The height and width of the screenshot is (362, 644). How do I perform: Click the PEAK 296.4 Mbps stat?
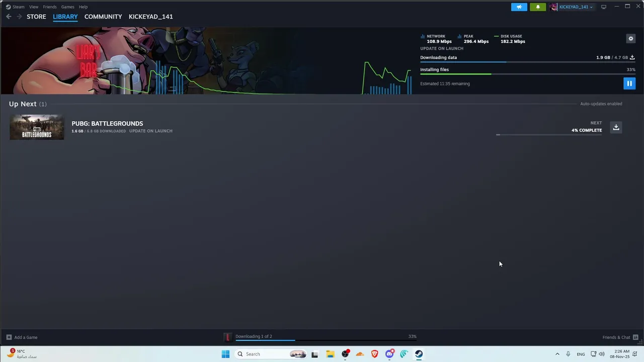pyautogui.click(x=473, y=39)
